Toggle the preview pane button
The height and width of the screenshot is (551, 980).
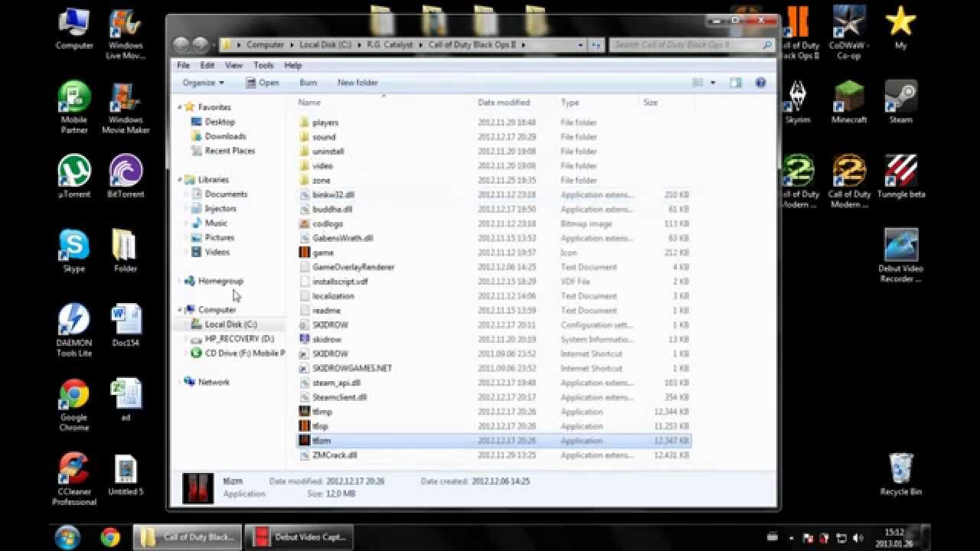(736, 83)
